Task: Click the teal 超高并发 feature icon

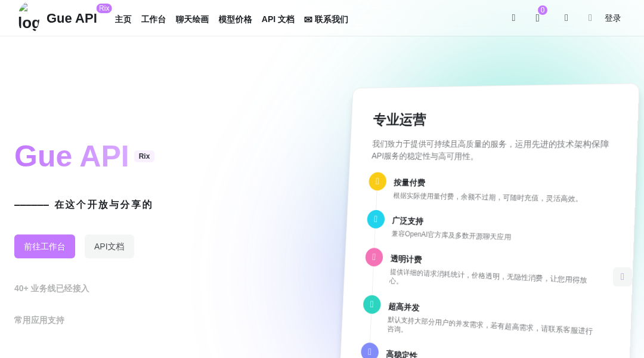Action: [x=372, y=304]
